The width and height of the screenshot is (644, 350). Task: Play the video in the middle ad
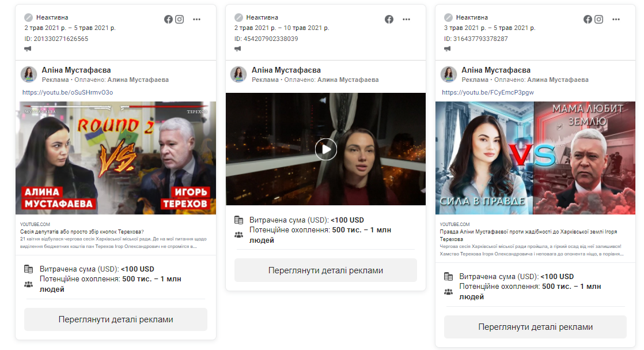pyautogui.click(x=325, y=149)
